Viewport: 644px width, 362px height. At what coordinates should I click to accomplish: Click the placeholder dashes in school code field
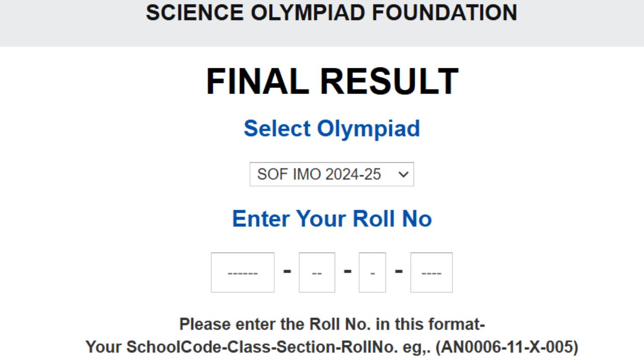tap(243, 272)
